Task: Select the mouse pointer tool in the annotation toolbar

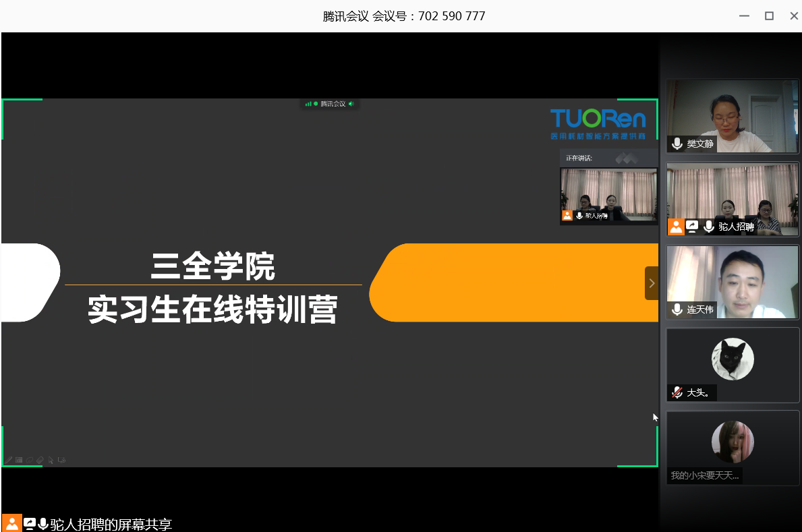Action: click(x=51, y=461)
